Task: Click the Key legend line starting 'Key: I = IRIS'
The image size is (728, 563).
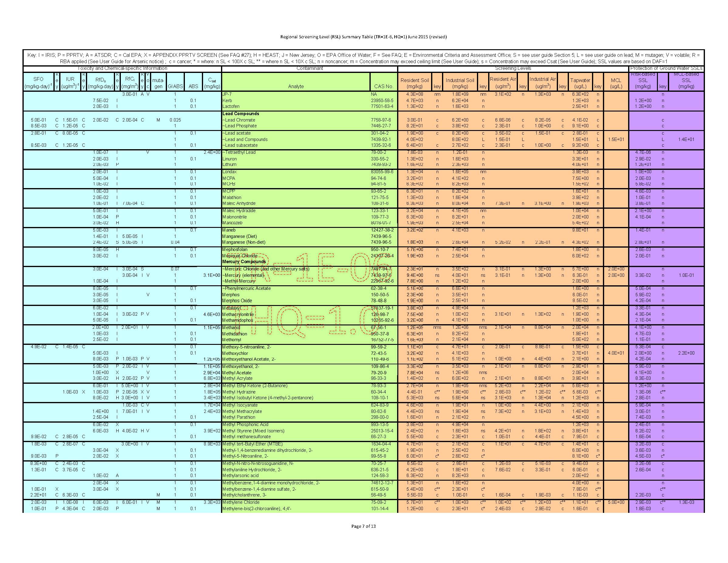Action: click(x=363, y=58)
